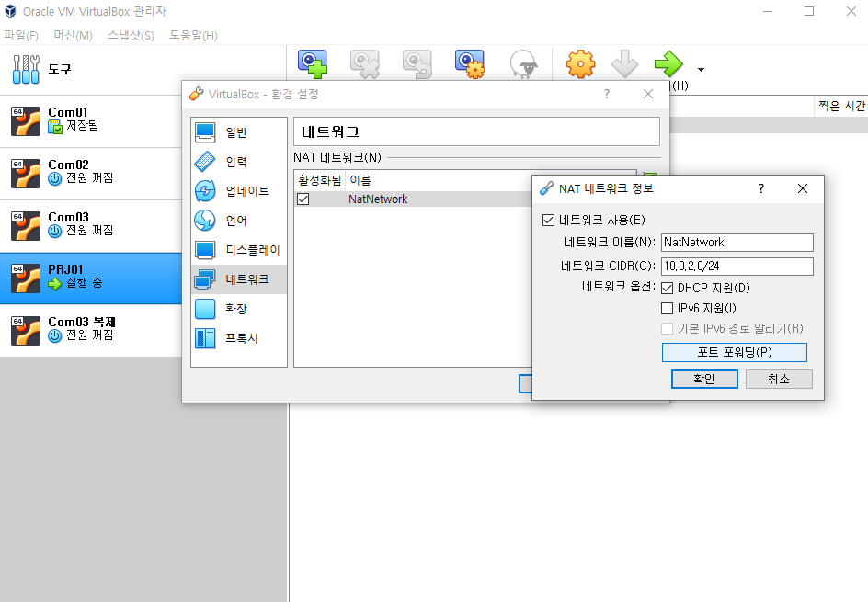This screenshot has height=602, width=868.
Task: Click 확인 in NAT network dialog
Action: [x=704, y=379]
